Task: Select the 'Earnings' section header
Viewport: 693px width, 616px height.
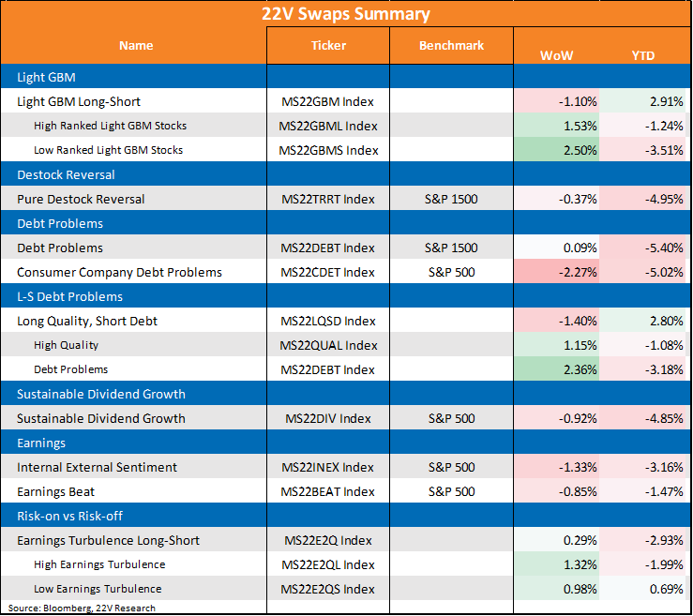Action: [x=41, y=443]
